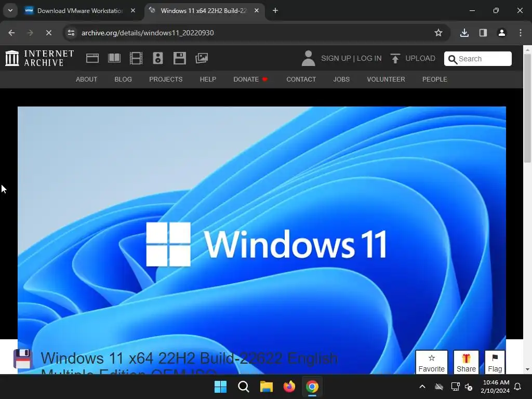Image resolution: width=532 pixels, height=399 pixels.
Task: Toggle Chrome side panel icon
Action: point(483,33)
